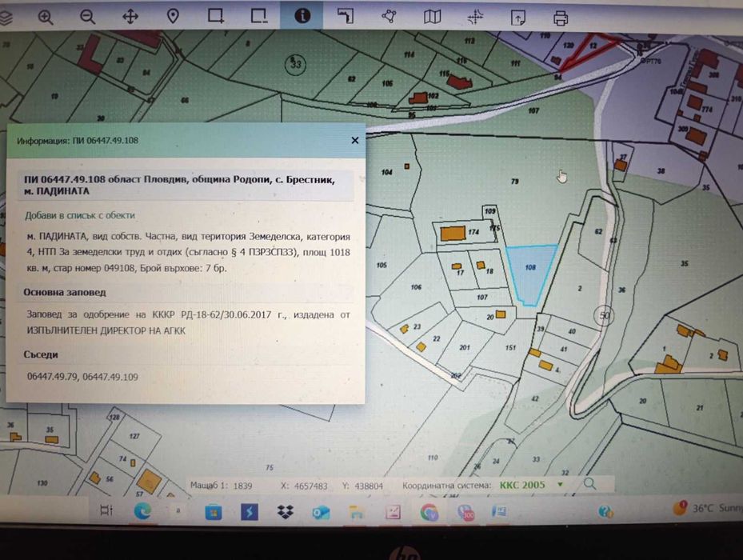Close the parcel information popup
This screenshot has width=743, height=560.
[355, 140]
